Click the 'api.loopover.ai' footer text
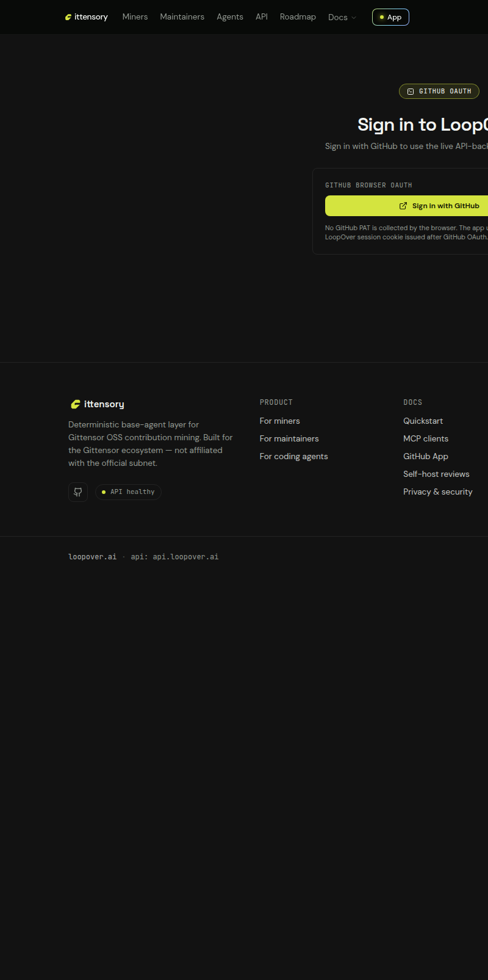 (x=185, y=557)
